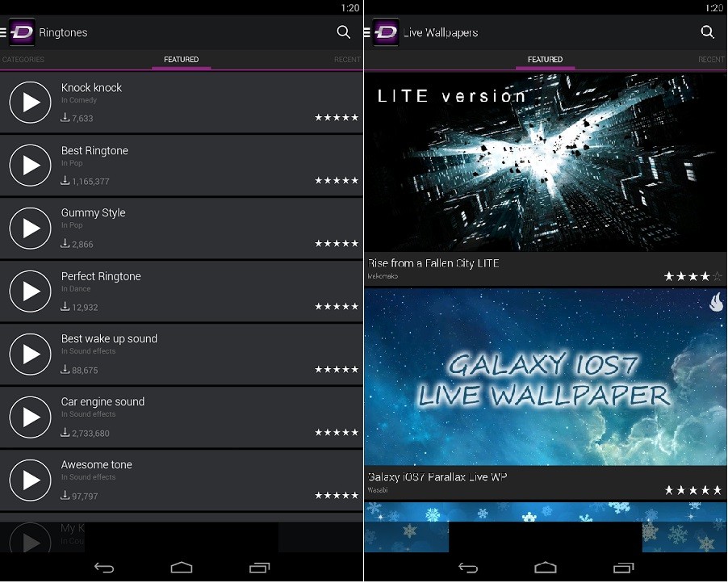The height and width of the screenshot is (583, 728).
Task: Tap the home button under Live Wallpapers
Action: [546, 568]
